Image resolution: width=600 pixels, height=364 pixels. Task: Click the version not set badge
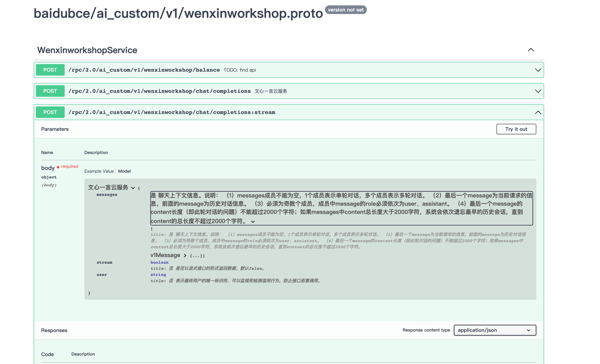(x=345, y=10)
